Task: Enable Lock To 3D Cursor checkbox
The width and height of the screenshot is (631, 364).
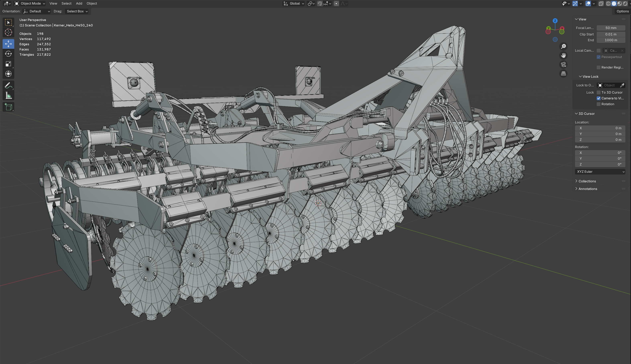Action: point(598,92)
